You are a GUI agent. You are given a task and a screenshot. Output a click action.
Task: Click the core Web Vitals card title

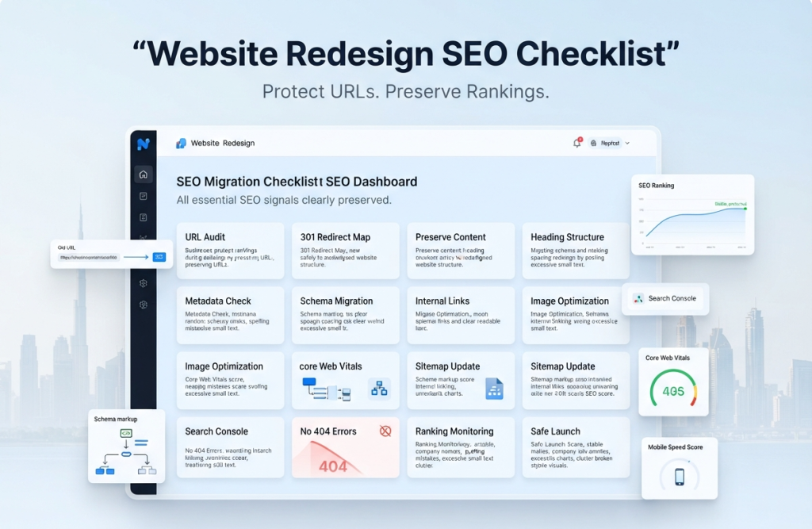tap(331, 366)
